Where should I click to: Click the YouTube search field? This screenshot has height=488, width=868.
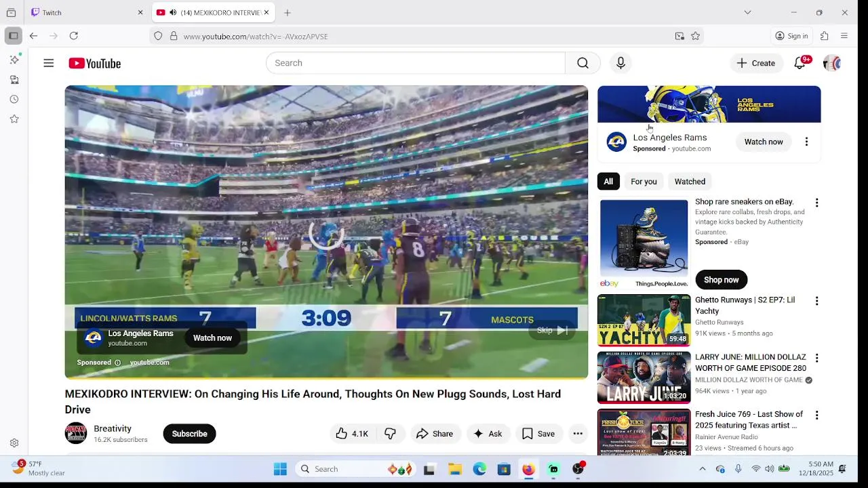pyautogui.click(x=415, y=63)
